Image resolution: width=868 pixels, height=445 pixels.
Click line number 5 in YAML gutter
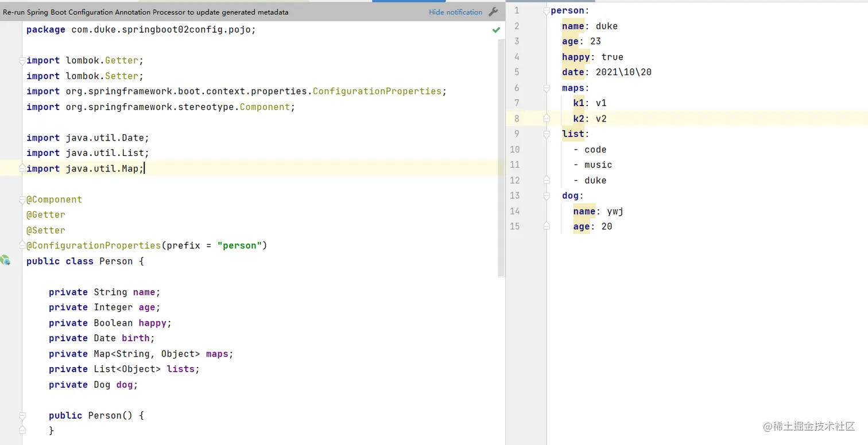click(517, 72)
